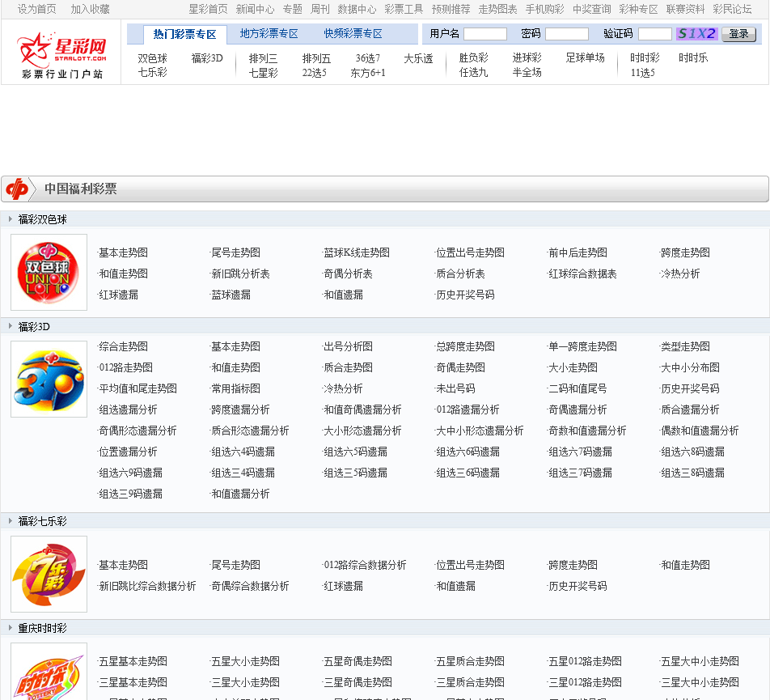Click the 中国福利彩票 red emblem icon
Image resolution: width=770 pixels, height=700 pixels.
point(18,189)
